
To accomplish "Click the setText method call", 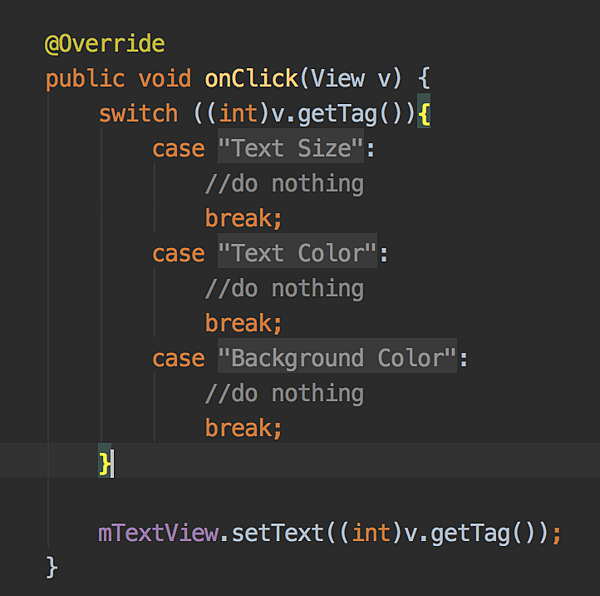I will click(x=277, y=533).
